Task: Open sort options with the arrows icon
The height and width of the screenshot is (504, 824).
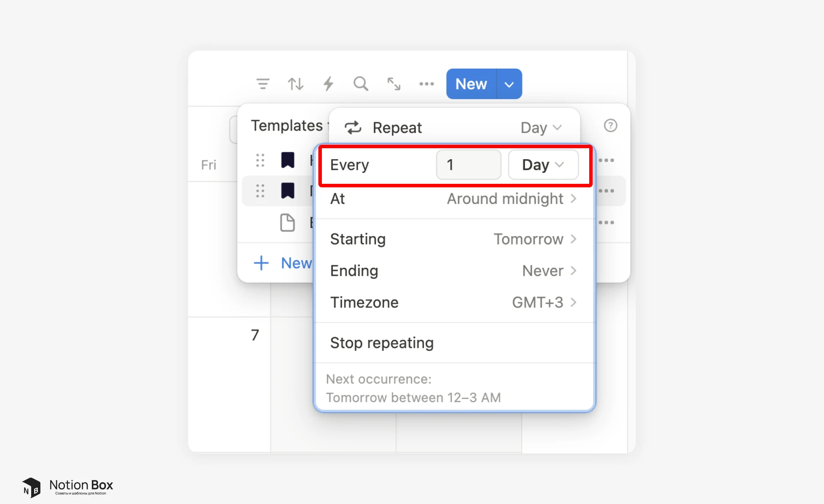Action: pos(295,84)
